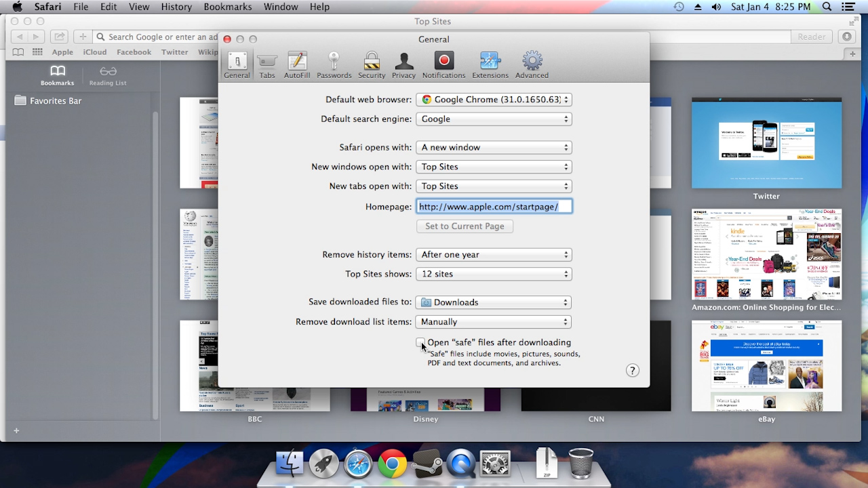Select the Bookmarks sidebar tab
The image size is (868, 488).
[x=57, y=75]
